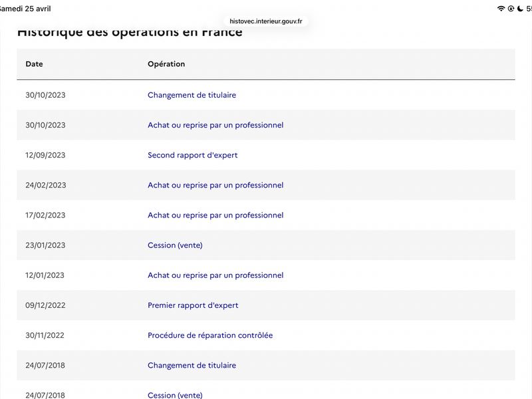View the 24/07/2018 Changement de titulaire link
Screen dimensions: 532x399
pyautogui.click(x=192, y=365)
